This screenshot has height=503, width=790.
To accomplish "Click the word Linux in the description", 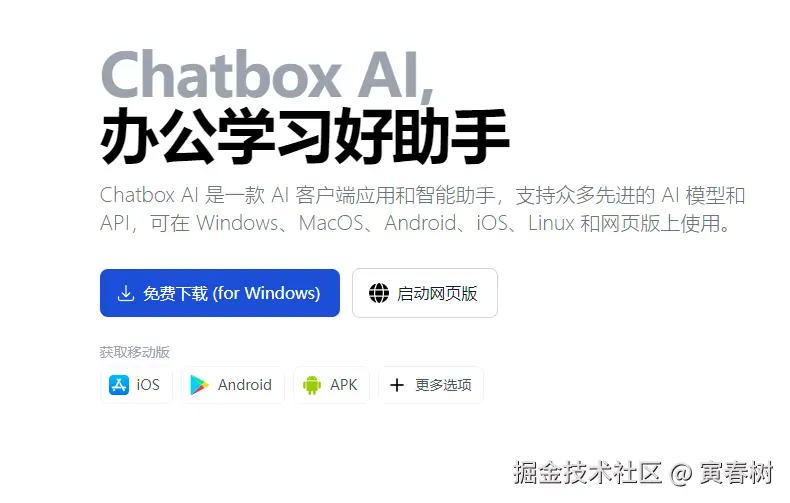I will tap(551, 223).
